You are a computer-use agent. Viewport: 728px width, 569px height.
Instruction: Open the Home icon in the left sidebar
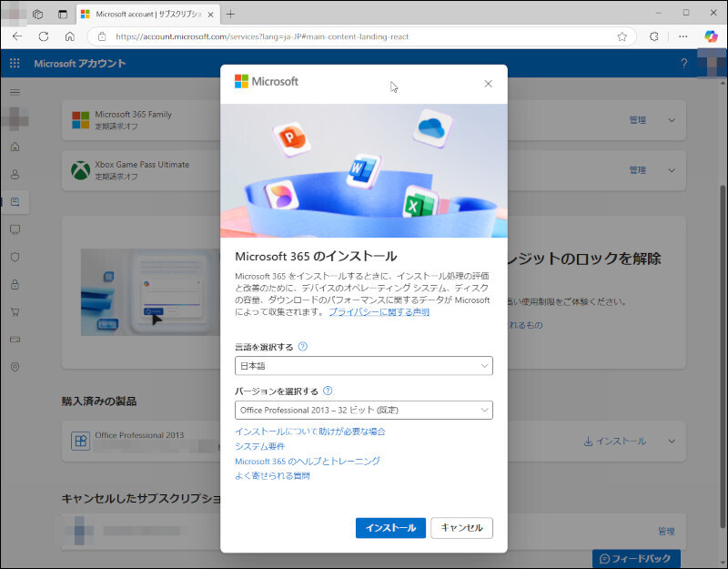(x=15, y=147)
